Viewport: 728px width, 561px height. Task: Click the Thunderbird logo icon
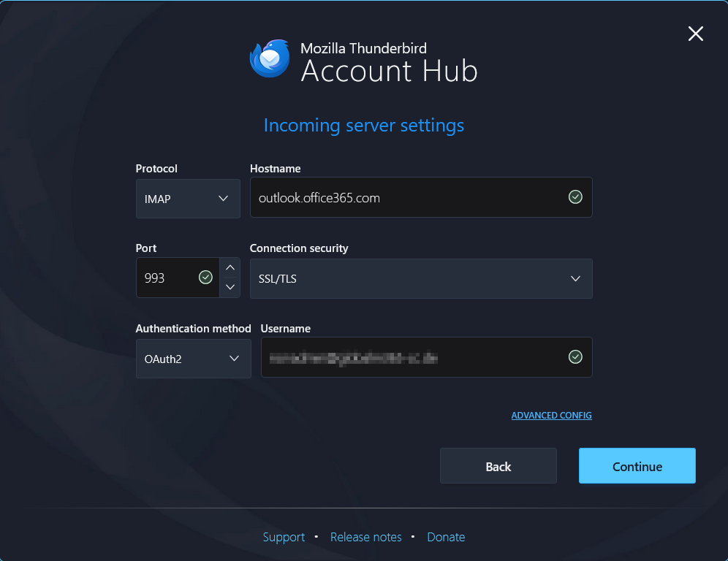(x=270, y=58)
